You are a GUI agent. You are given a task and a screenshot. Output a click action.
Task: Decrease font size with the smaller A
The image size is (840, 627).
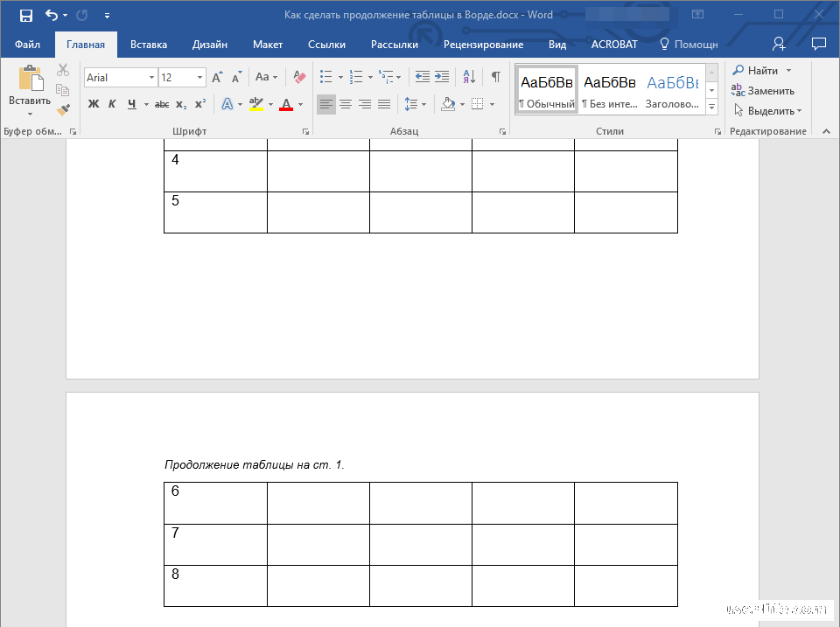point(236,78)
